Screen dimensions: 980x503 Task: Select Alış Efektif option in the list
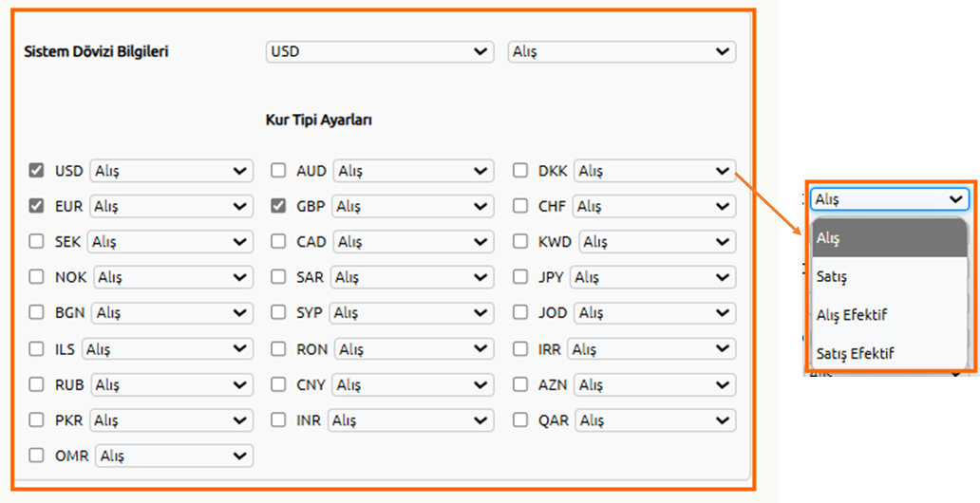click(x=890, y=315)
